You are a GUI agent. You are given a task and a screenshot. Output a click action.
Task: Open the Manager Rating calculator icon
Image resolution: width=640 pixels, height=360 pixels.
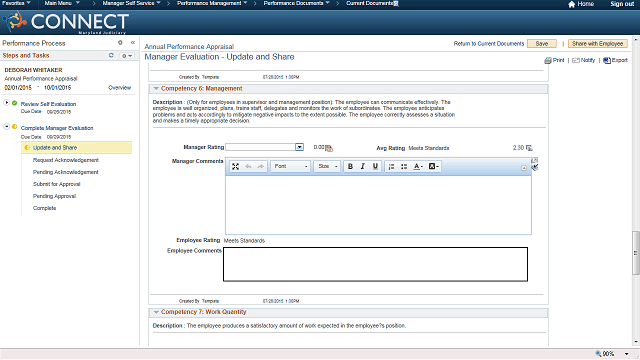point(329,148)
